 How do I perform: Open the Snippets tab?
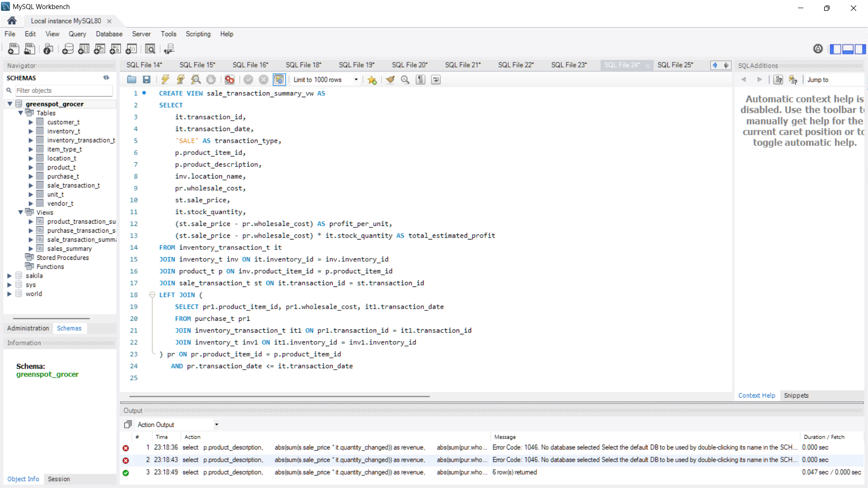coord(796,395)
